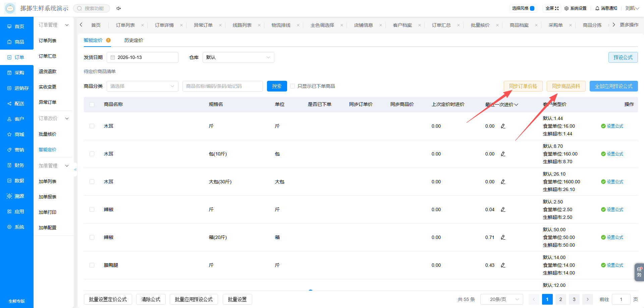Open the 系统 sidebar module

point(16,227)
